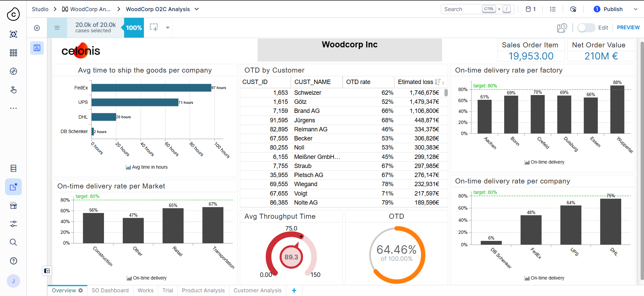Screen dimensions: 644x296
Task: Click the Celonis logo in the sidebar
Action: tap(13, 14)
